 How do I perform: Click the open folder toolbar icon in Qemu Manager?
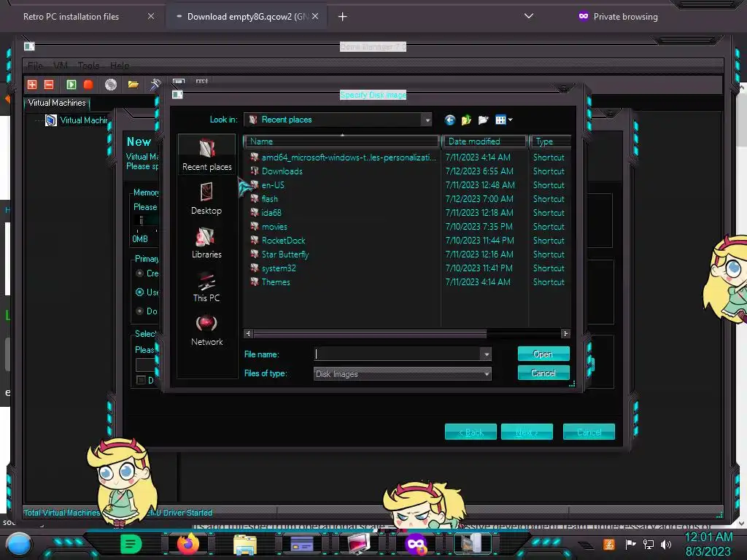(x=133, y=85)
